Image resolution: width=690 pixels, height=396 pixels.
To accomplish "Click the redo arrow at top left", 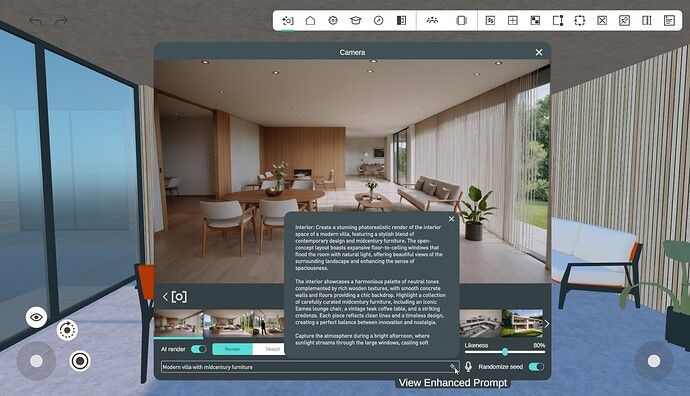I will click(62, 21).
